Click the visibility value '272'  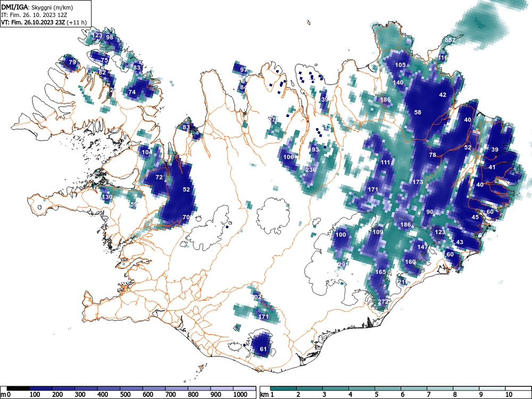(383, 302)
